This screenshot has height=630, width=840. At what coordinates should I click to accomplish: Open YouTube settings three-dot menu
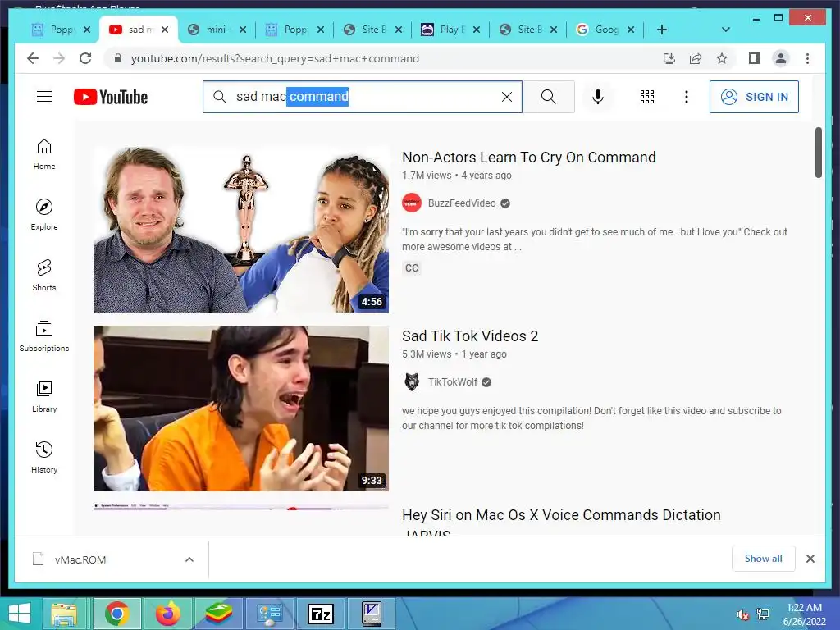(687, 97)
